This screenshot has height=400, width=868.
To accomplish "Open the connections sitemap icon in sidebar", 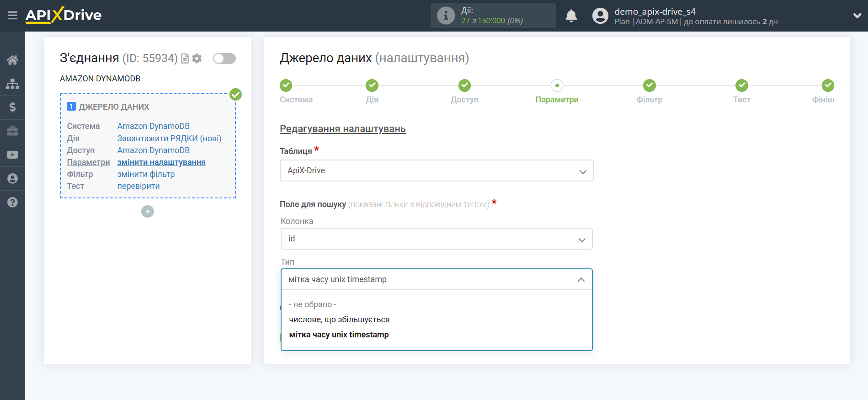I will click(12, 84).
